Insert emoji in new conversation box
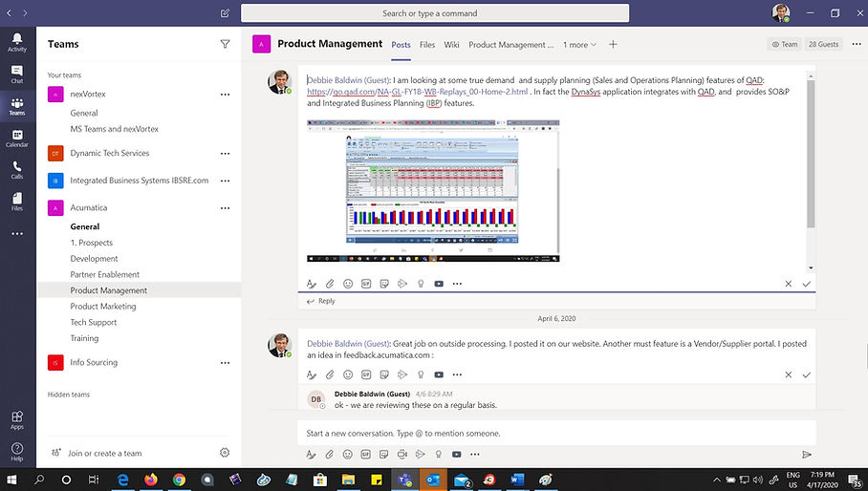Viewport: 868px width, 491px height. 348,454
